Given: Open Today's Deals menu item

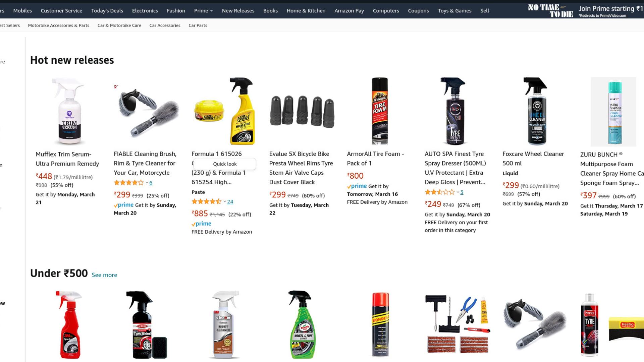Looking at the screenshot, I should pos(107,11).
